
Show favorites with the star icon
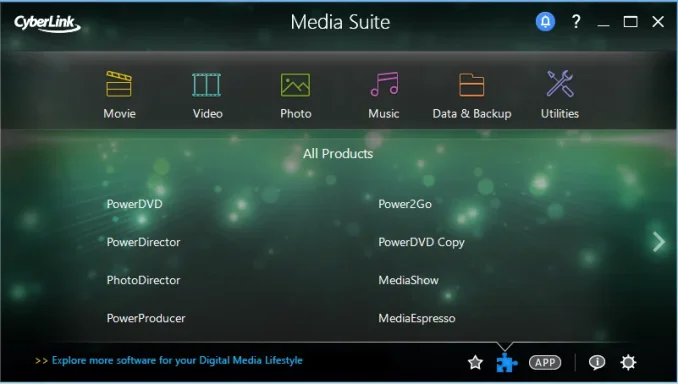[x=475, y=362]
